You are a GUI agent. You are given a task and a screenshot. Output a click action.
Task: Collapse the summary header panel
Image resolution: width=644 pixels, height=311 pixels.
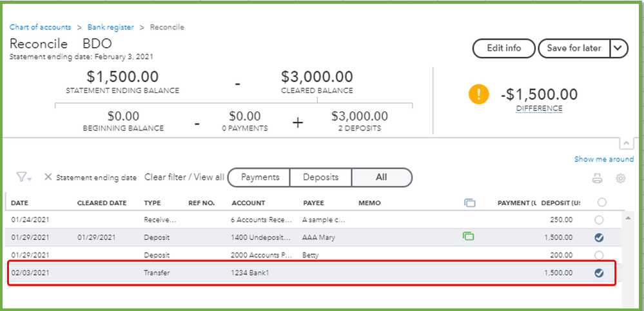click(x=626, y=143)
